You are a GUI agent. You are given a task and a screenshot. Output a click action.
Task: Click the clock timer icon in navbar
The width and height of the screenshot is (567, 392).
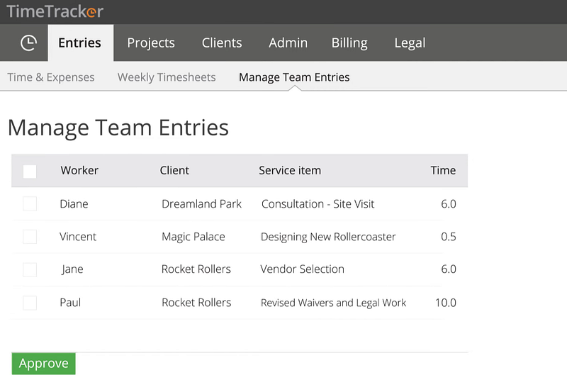click(x=28, y=43)
